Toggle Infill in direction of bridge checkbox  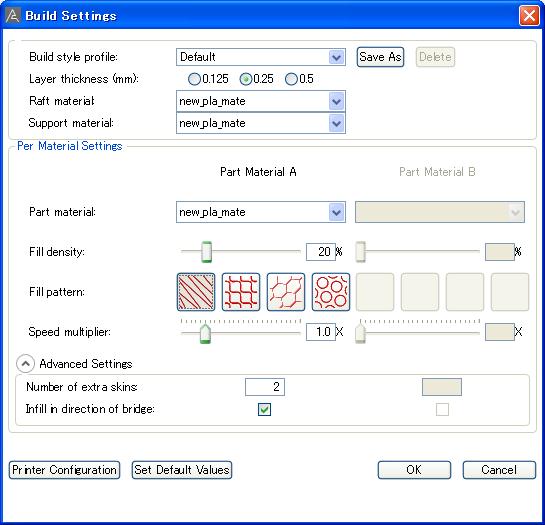(265, 409)
